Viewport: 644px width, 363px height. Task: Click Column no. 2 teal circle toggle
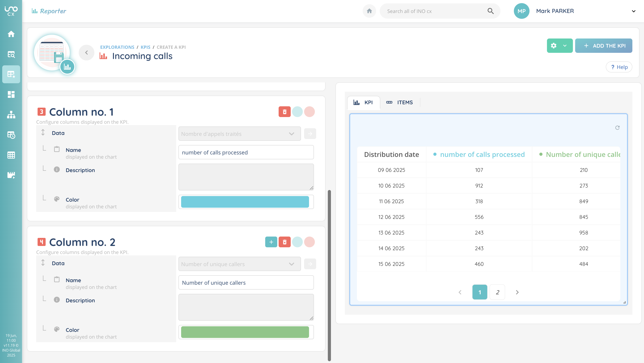pos(297,242)
